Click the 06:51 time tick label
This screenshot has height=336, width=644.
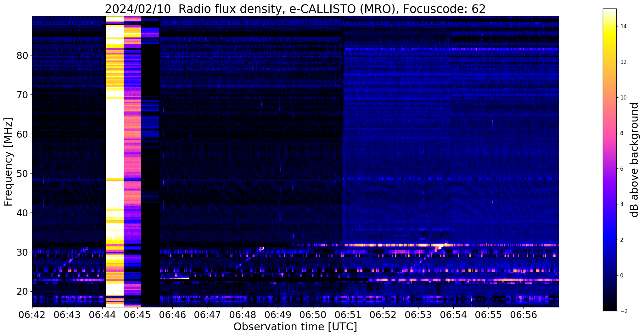[x=348, y=315]
